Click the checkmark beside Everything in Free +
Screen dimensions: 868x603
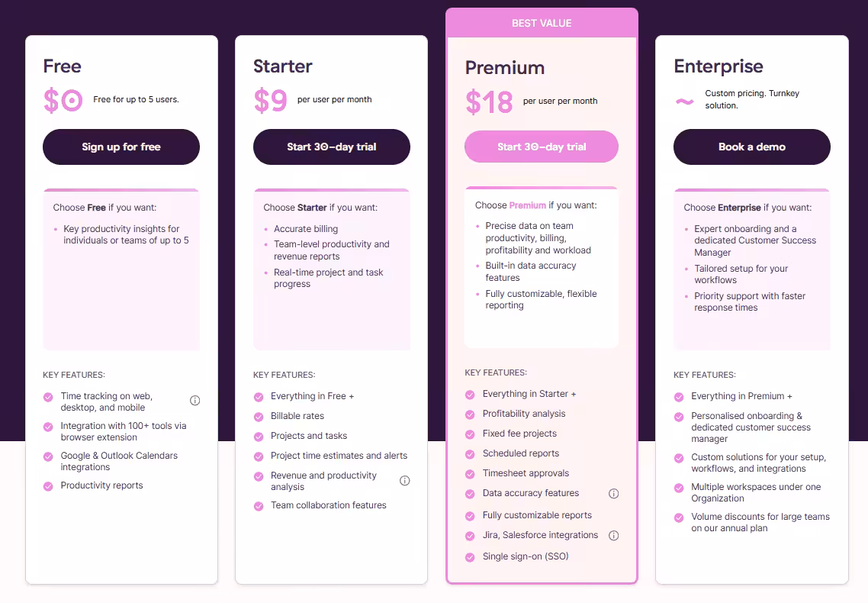coord(257,395)
